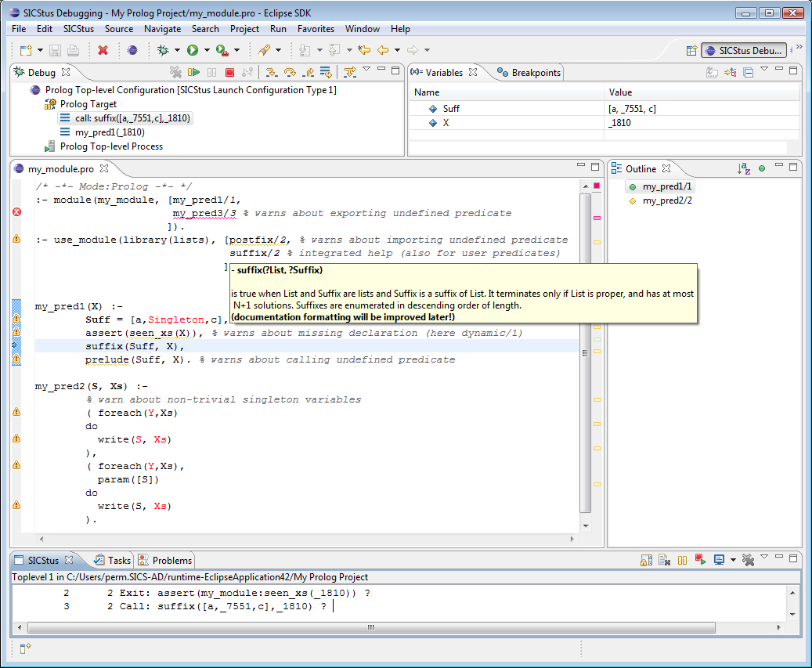Toggle Show Logical Structure in Variables view
This screenshot has width=812, height=668.
[x=730, y=73]
